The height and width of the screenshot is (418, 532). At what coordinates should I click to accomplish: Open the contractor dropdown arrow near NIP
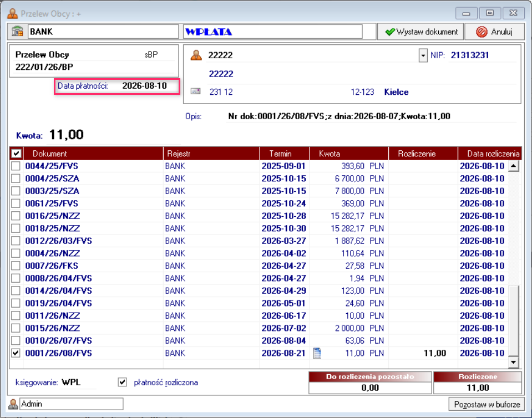point(423,55)
